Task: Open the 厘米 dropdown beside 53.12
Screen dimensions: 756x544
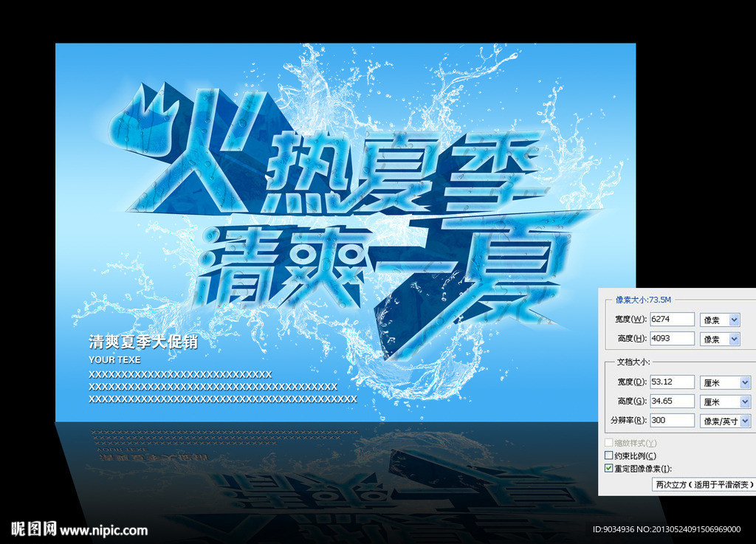Action: click(725, 382)
